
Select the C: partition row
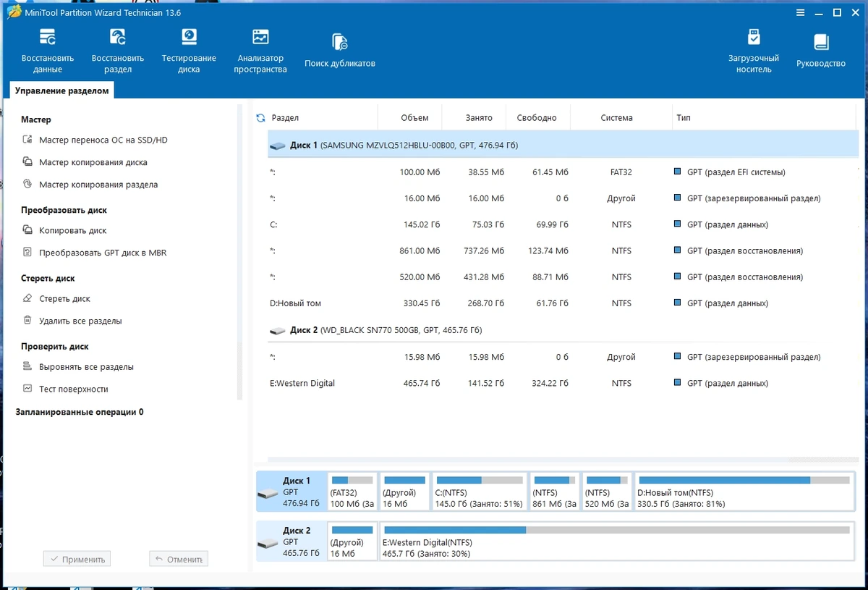[x=563, y=224]
